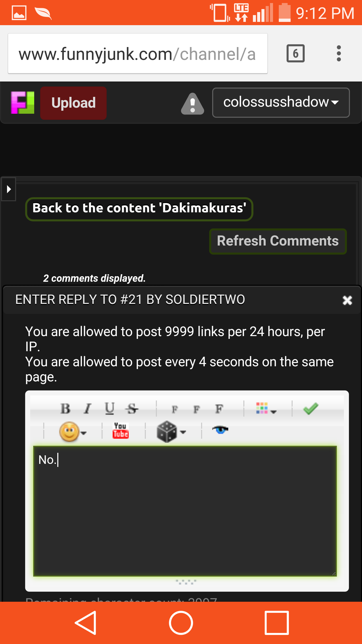This screenshot has width=362, height=644.
Task: Toggle underline text formatting
Action: [x=110, y=409]
